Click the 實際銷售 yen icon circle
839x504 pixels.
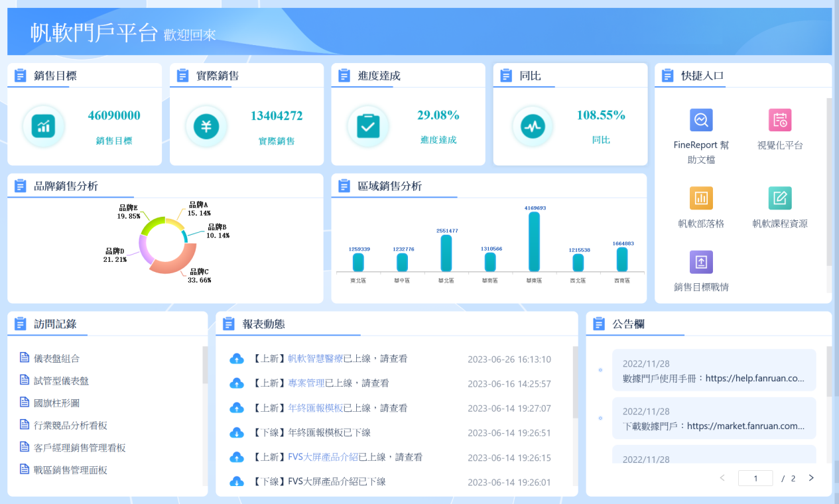[206, 126]
